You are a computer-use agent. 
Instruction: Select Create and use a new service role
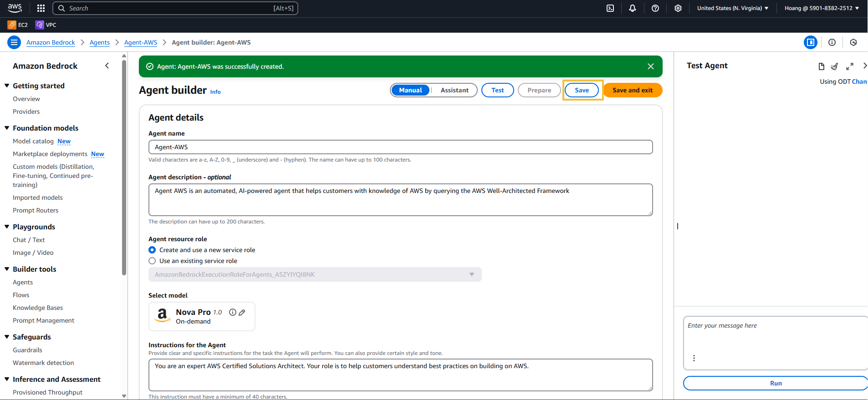(x=152, y=250)
